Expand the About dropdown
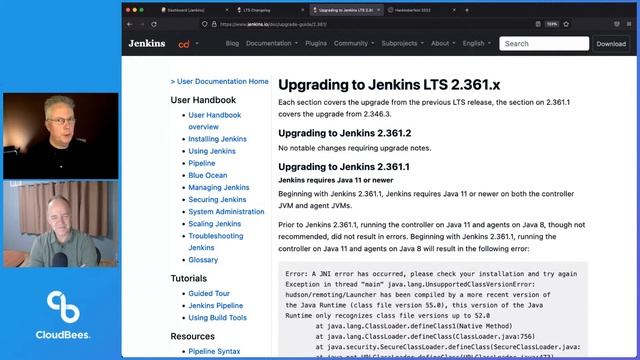The image size is (640, 360). 443,43
